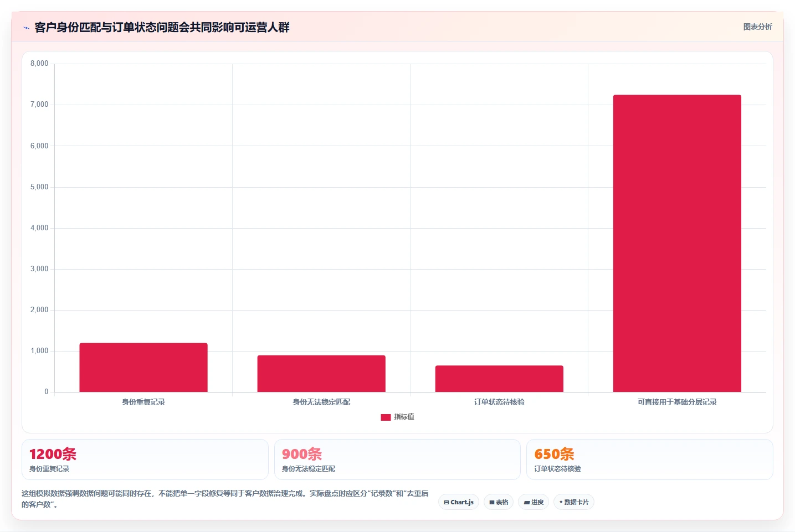This screenshot has height=532, width=795.
Task: Click the 可直接用于基础分层记录 x-axis label
Action: pyautogui.click(x=677, y=402)
